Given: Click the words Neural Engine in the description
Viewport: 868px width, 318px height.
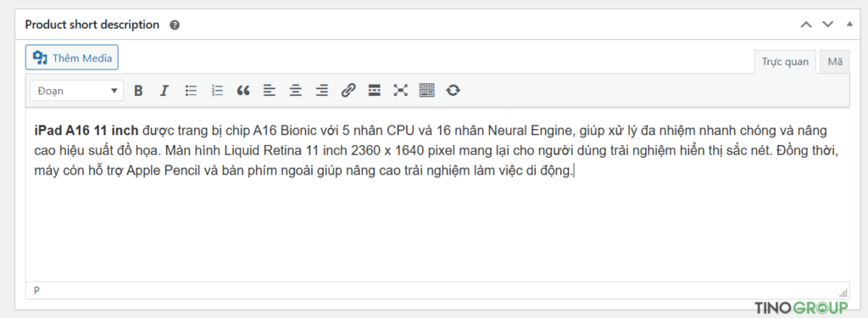Looking at the screenshot, I should click(x=531, y=131).
